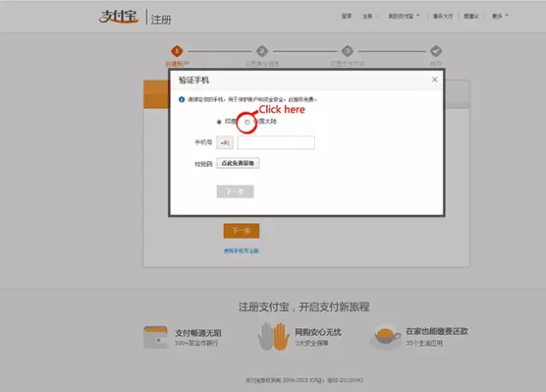
Task: Click the wallet icon beside 支付畅通无阻
Action: tap(155, 337)
